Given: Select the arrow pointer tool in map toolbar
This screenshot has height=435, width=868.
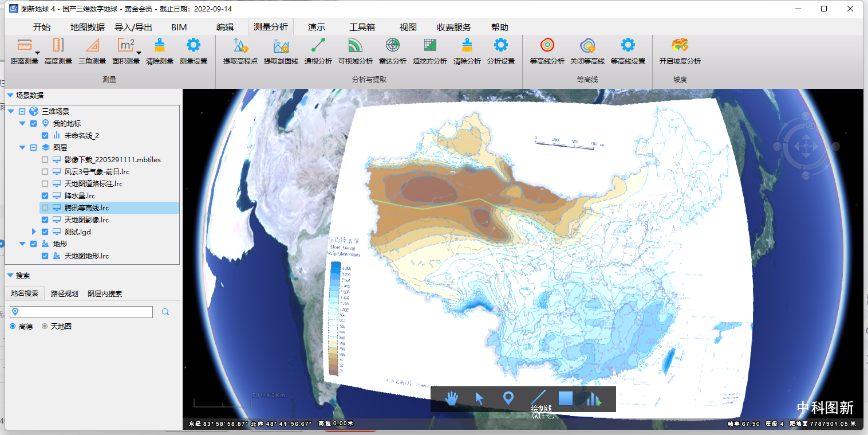Looking at the screenshot, I should pyautogui.click(x=480, y=398).
